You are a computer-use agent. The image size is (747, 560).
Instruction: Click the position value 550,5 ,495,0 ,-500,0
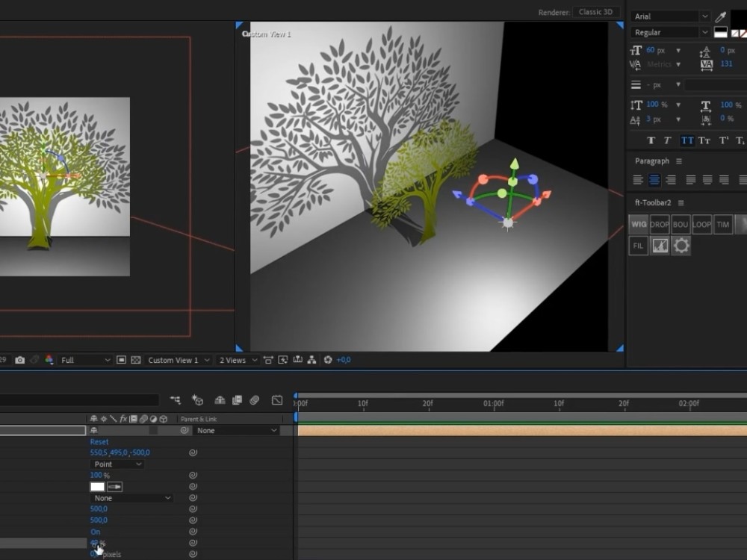(x=120, y=453)
